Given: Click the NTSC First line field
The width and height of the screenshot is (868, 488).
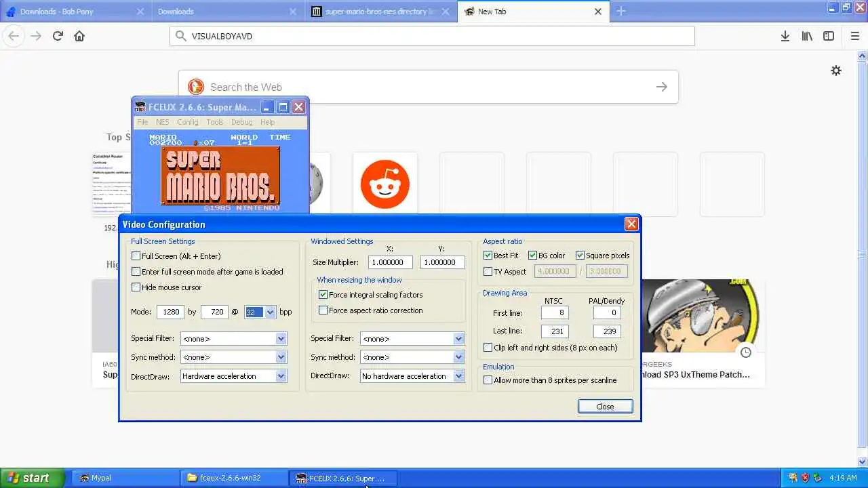Looking at the screenshot, I should (x=555, y=312).
